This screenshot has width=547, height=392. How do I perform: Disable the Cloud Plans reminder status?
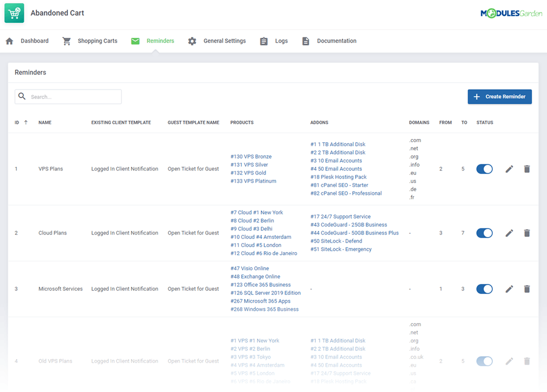[485, 233]
